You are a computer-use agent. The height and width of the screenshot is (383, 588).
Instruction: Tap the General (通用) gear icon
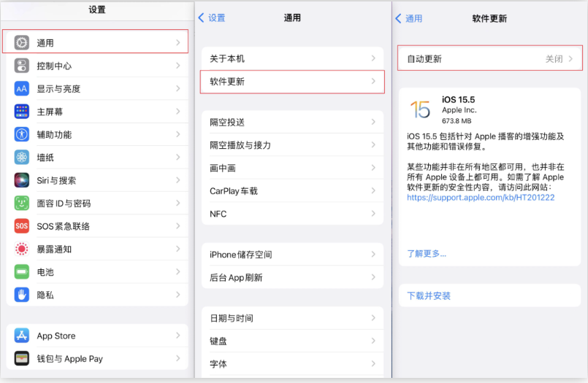(x=22, y=43)
